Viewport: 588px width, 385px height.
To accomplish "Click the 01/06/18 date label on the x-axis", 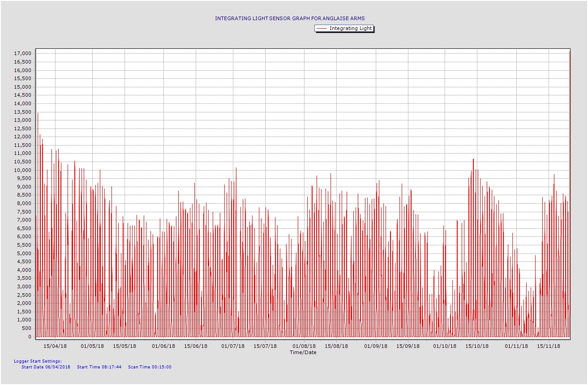I will 163,346.
